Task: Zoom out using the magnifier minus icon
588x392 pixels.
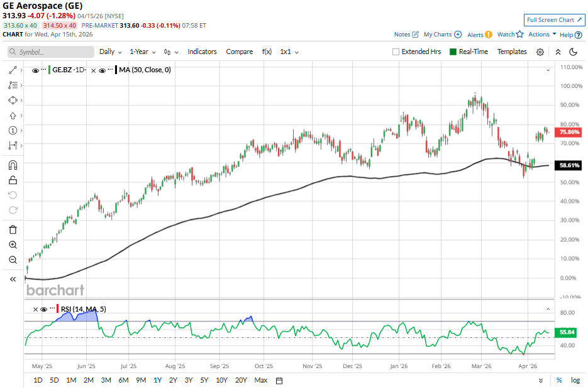Action: click(x=13, y=260)
